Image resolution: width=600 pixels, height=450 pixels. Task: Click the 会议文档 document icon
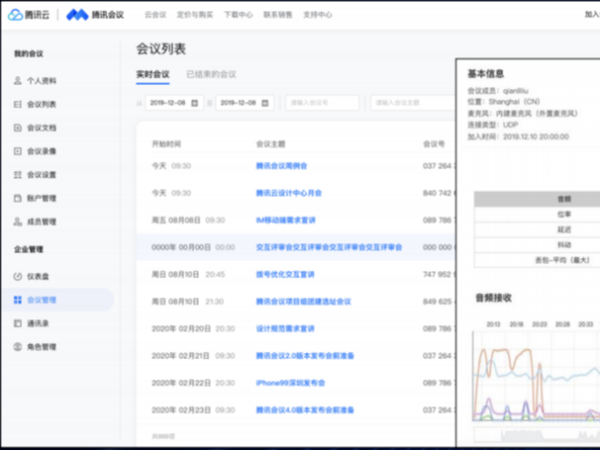click(17, 127)
